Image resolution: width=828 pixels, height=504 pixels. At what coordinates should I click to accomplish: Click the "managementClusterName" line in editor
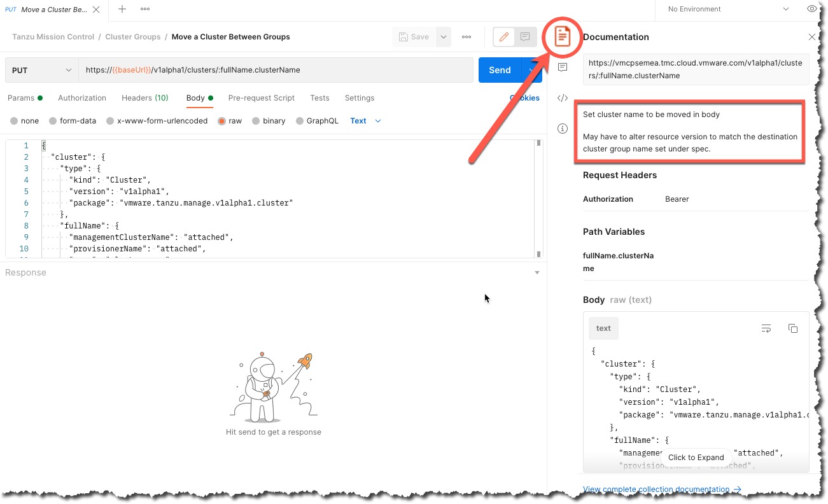[x=151, y=237]
